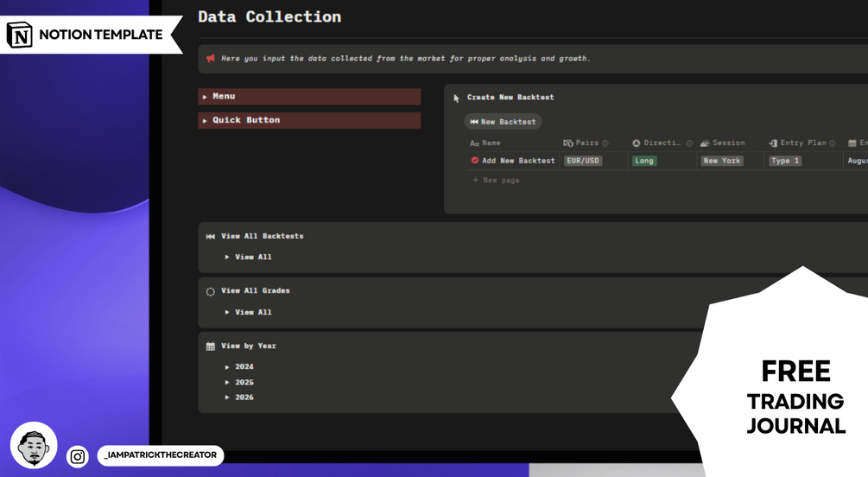868x477 pixels.
Task: Click the New Backtest button
Action: click(503, 122)
